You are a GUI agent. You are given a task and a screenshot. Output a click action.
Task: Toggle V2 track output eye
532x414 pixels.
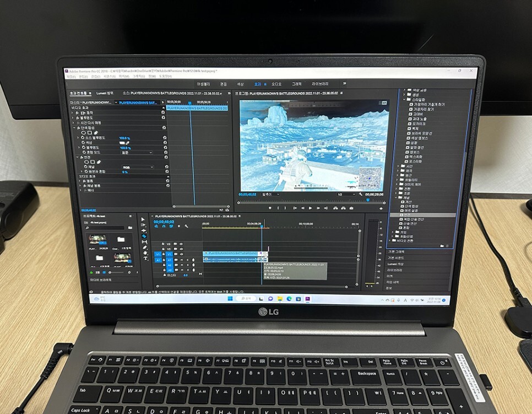[181, 249]
